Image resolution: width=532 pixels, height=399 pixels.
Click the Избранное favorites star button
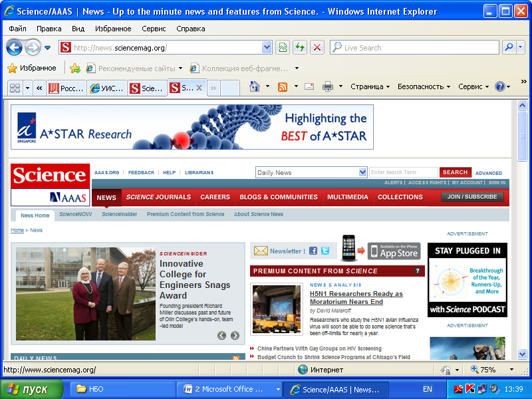click(32, 68)
